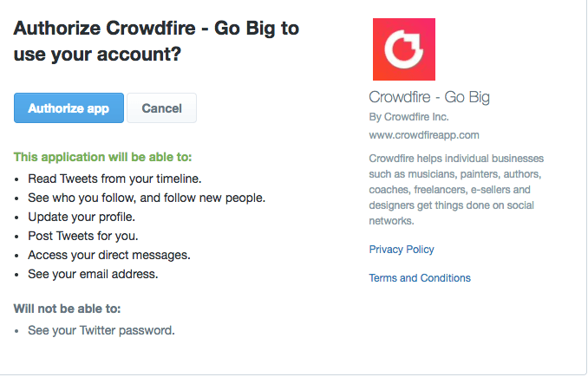Open the Terms and Conditions link
Viewport: 588px width, 377px height.
coord(420,277)
